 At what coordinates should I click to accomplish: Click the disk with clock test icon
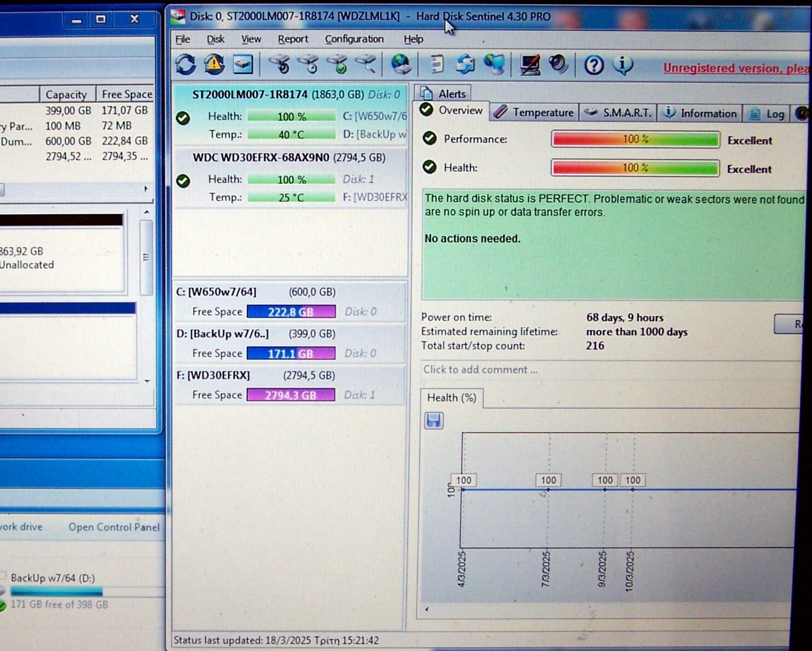click(309, 64)
